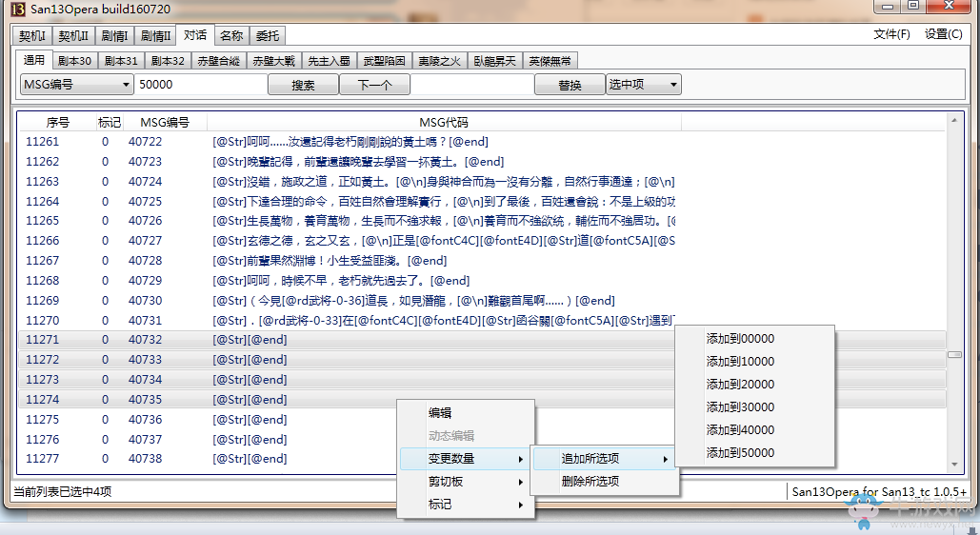Image resolution: width=980 pixels, height=535 pixels.
Task: Switch to the 剧本32 sub-tab
Action: click(168, 61)
